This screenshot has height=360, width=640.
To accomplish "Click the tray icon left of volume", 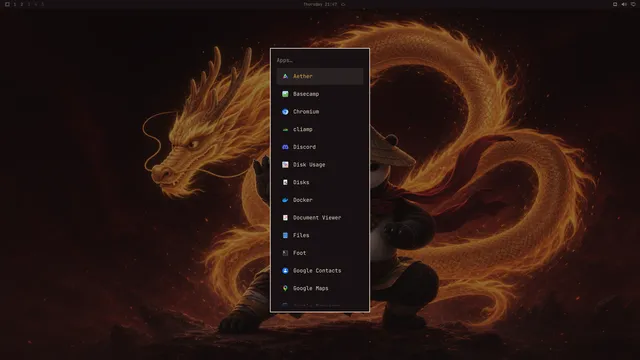I will point(615,4).
